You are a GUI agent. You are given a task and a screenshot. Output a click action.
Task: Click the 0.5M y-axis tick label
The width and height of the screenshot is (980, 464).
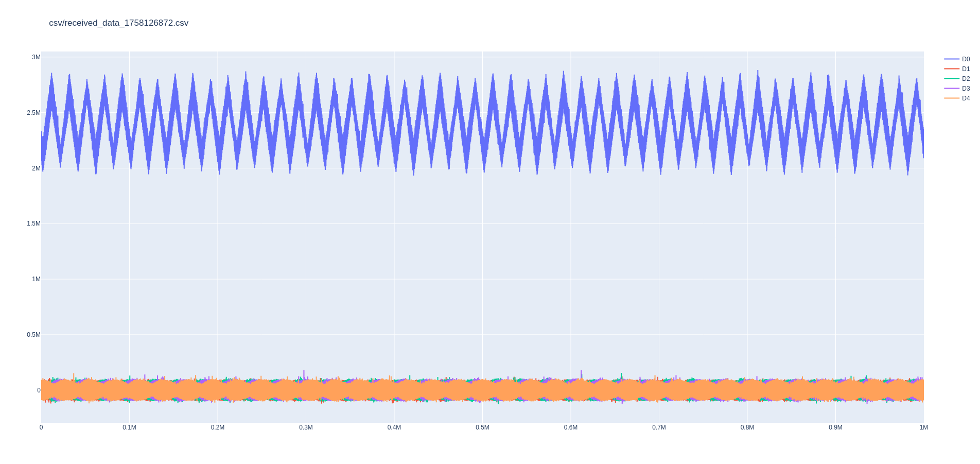(x=33, y=335)
